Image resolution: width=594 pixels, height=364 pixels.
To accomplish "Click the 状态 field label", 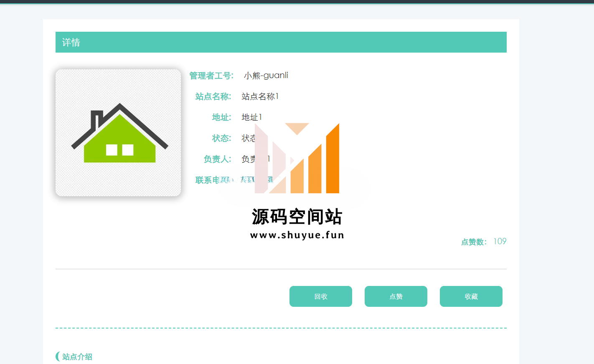I will tap(221, 138).
